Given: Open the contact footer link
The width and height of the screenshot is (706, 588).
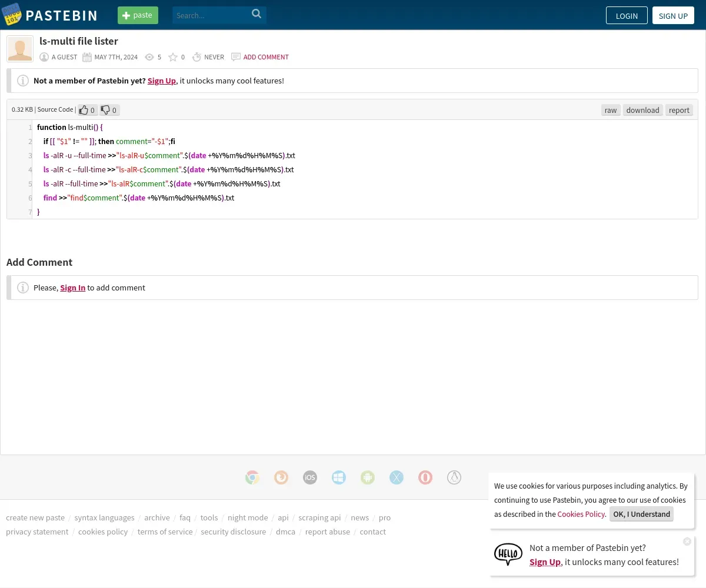Looking at the screenshot, I should 373,532.
